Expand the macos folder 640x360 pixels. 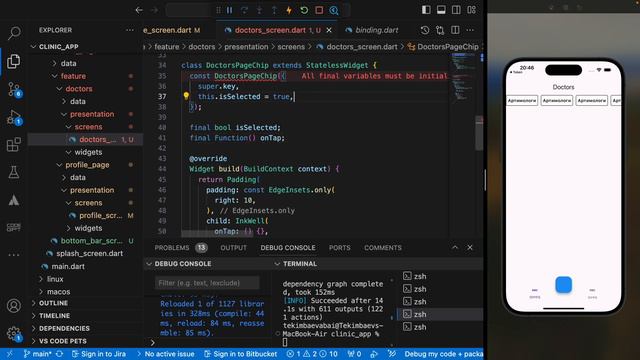[58, 292]
